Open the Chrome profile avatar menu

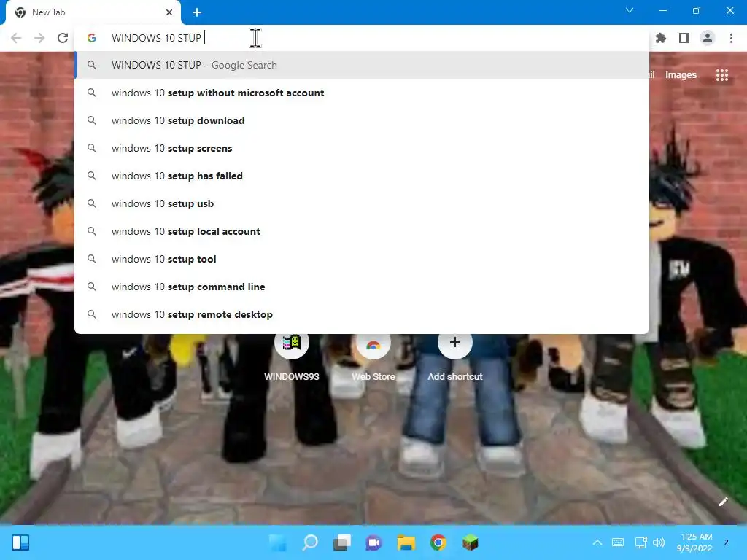tap(708, 38)
